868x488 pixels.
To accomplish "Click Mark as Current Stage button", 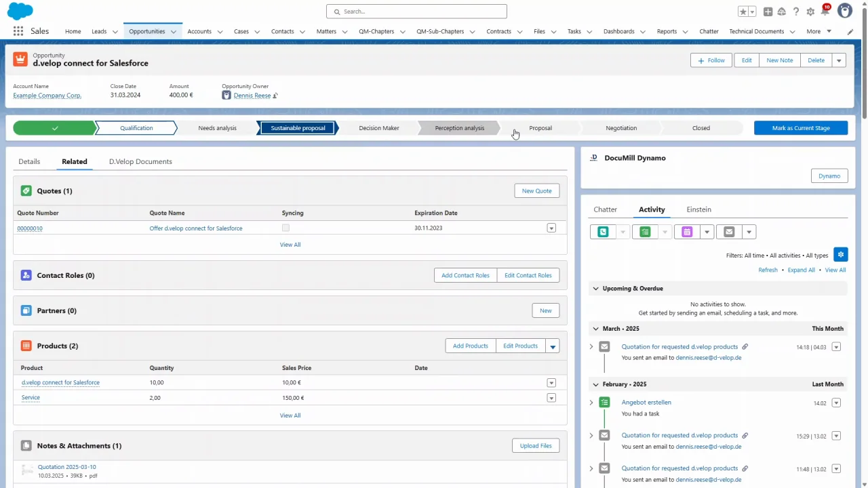I will [801, 128].
